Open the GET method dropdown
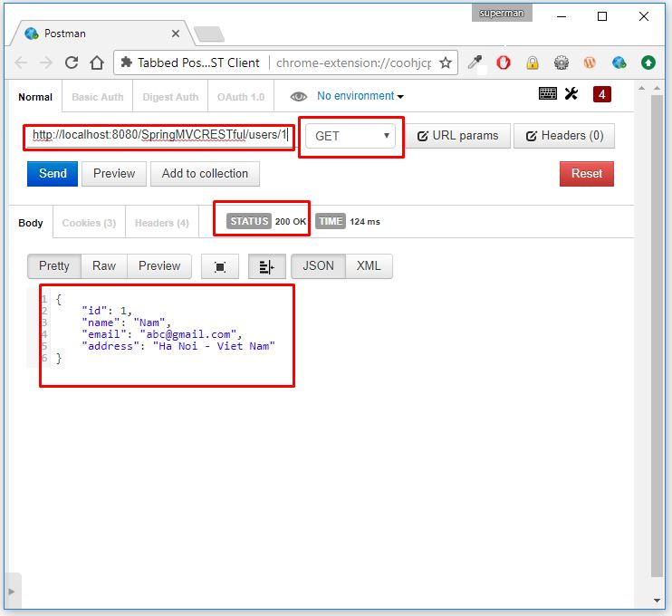Image resolution: width=672 pixels, height=616 pixels. point(350,136)
